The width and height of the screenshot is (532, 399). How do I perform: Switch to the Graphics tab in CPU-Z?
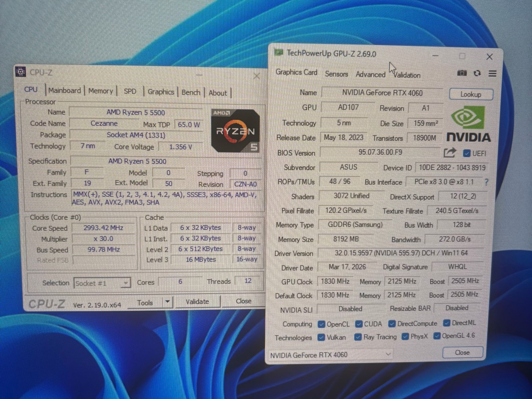tap(161, 92)
